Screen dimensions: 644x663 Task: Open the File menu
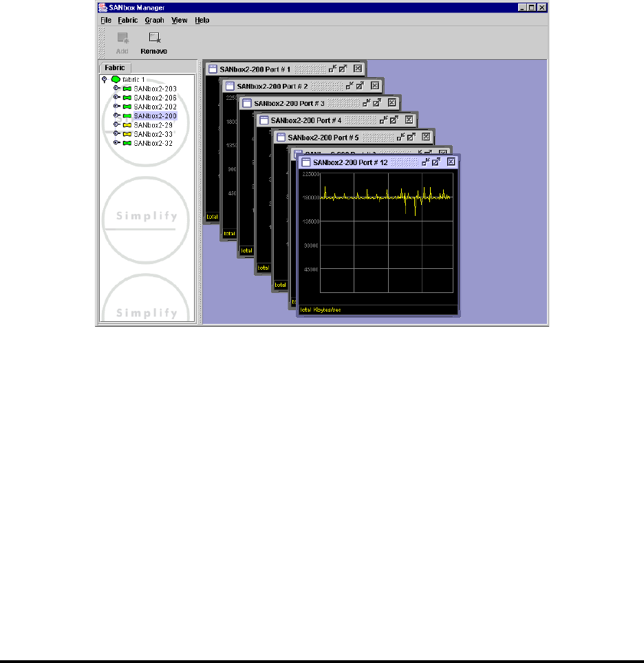point(106,20)
